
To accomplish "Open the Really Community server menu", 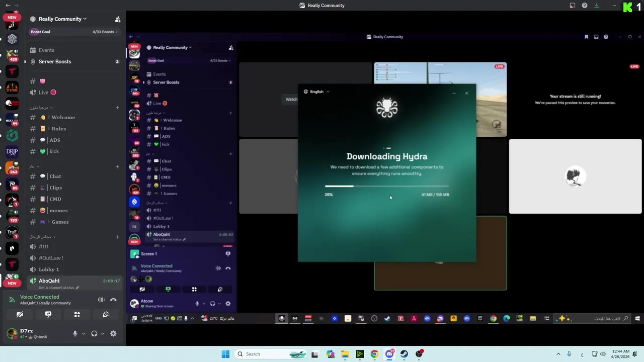I will [x=63, y=19].
